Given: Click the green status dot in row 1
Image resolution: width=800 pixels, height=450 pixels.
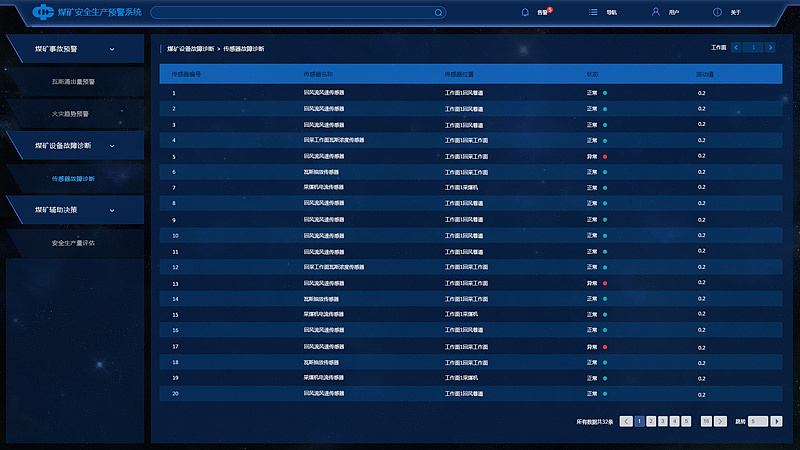Looking at the screenshot, I should pyautogui.click(x=605, y=93).
